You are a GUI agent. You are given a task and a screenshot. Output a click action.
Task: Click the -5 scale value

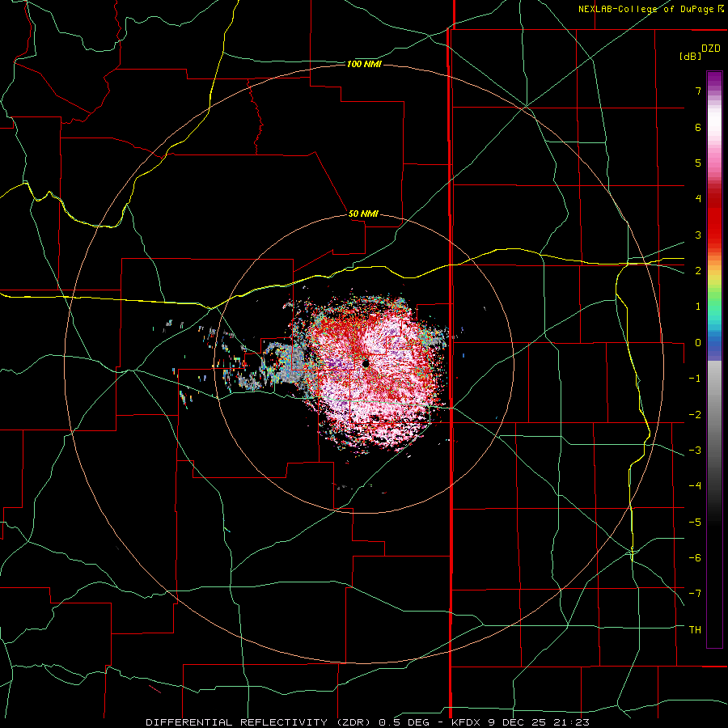click(x=695, y=523)
